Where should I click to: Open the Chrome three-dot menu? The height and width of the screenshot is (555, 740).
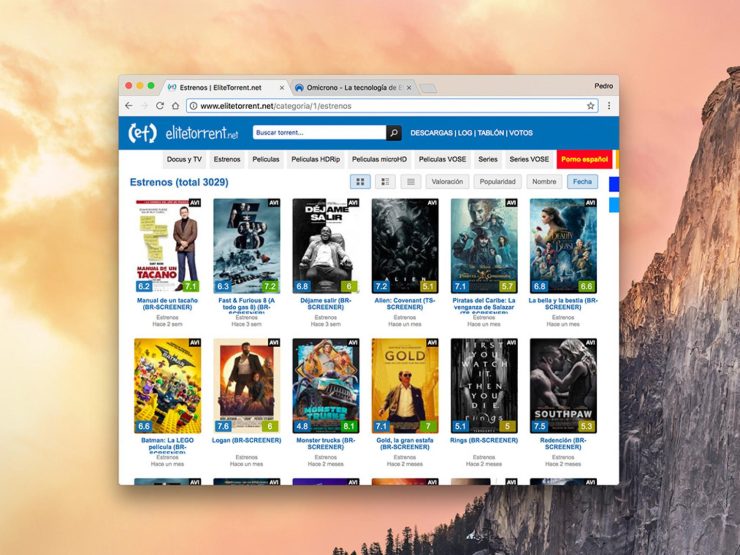[x=608, y=106]
